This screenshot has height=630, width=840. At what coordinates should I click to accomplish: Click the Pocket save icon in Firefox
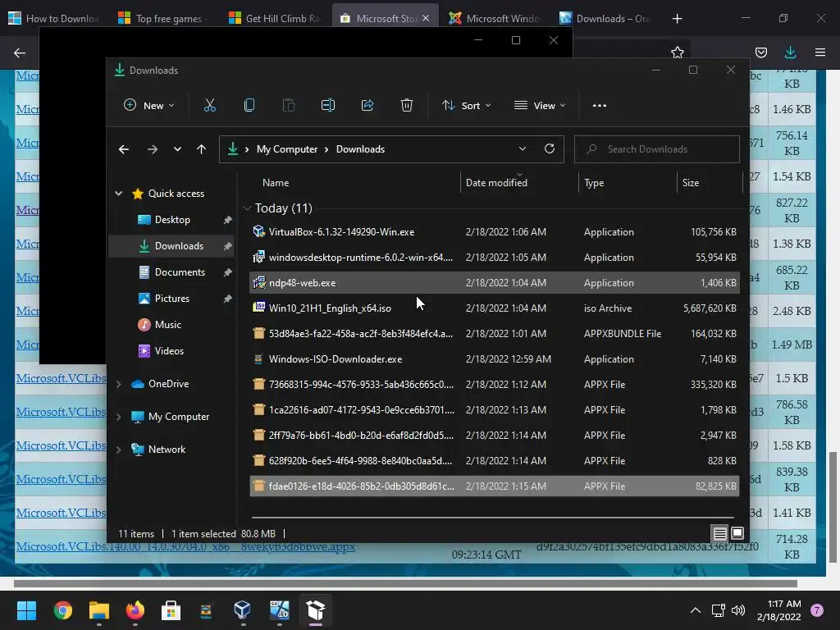(760, 52)
